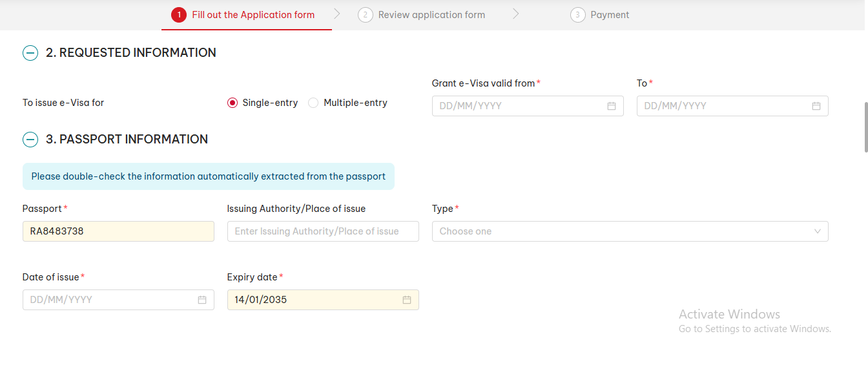Click the Expiry date input field

pyautogui.click(x=313, y=300)
